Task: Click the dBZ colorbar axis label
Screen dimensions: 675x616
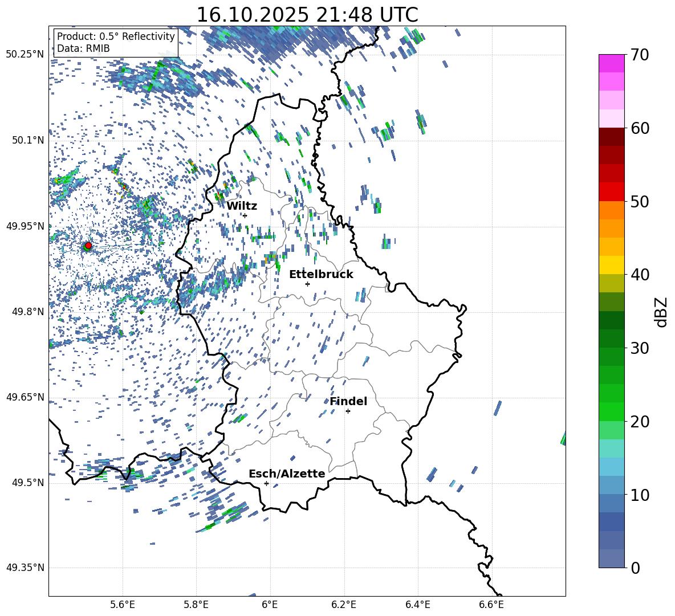Action: click(660, 312)
